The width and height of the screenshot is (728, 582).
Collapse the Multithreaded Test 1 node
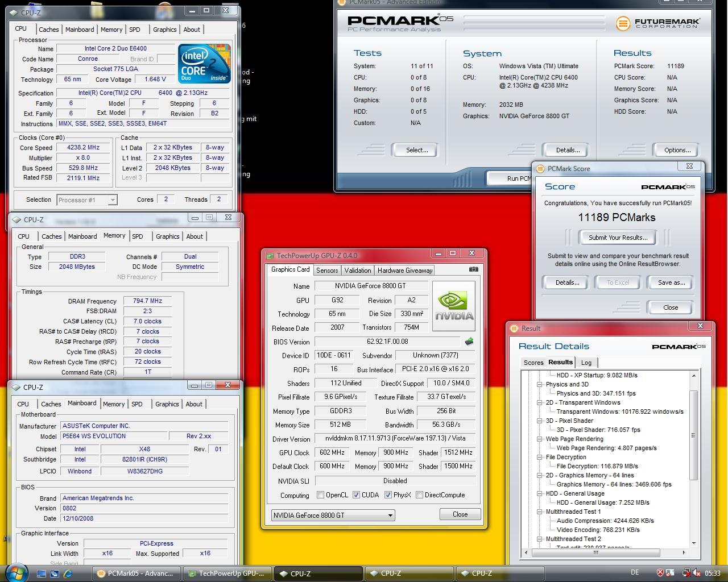pyautogui.click(x=539, y=512)
